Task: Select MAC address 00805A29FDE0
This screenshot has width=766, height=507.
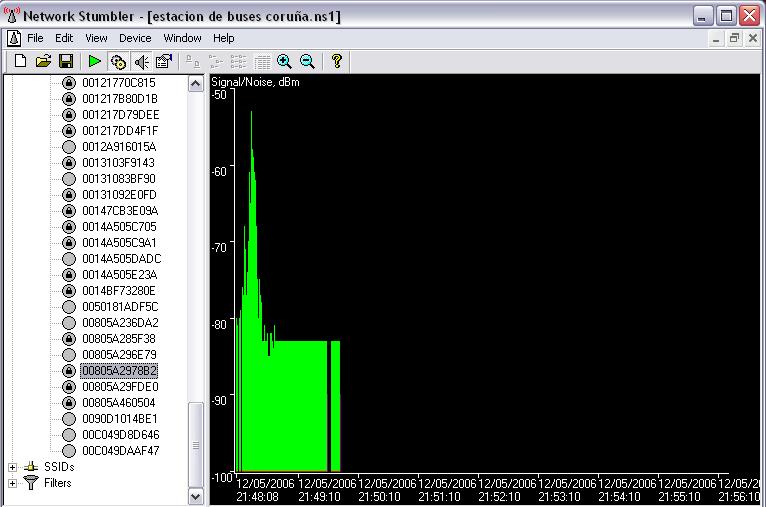Action: tap(120, 387)
